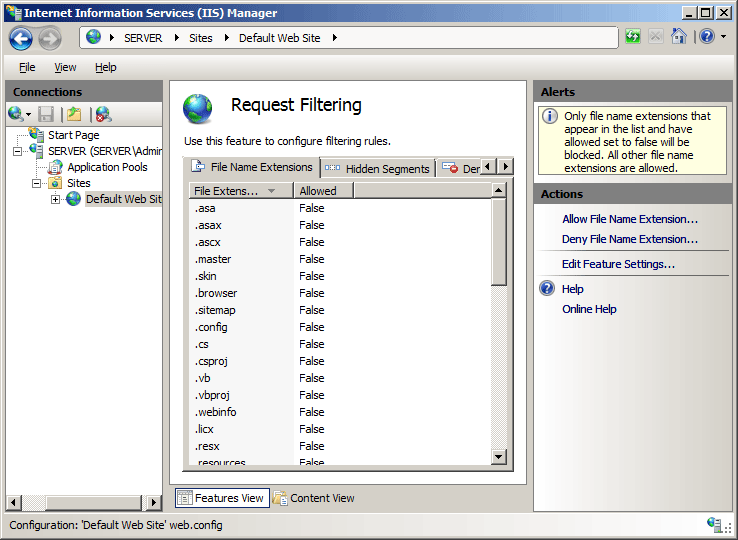
Task: Click the Help link in Actions
Action: (x=573, y=289)
